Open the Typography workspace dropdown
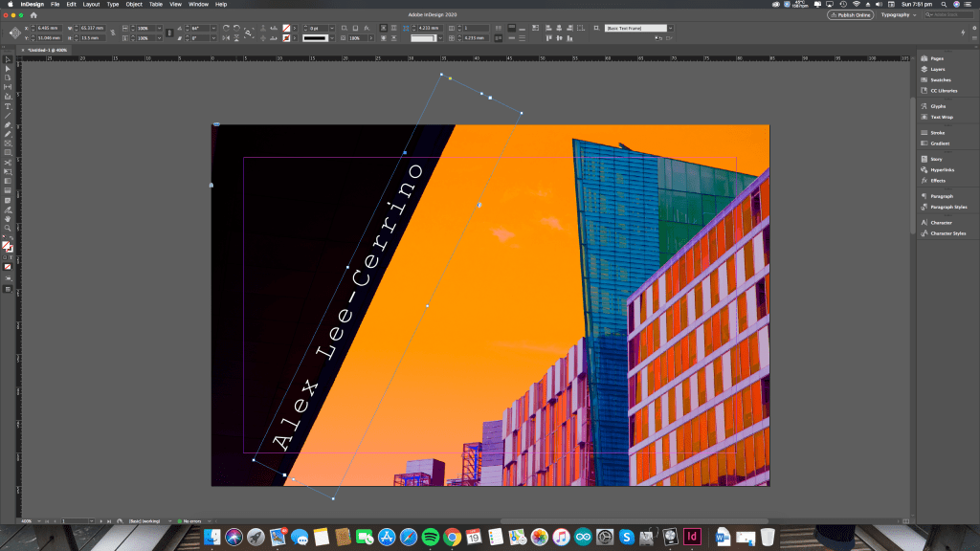980x551 pixels. tap(900, 15)
